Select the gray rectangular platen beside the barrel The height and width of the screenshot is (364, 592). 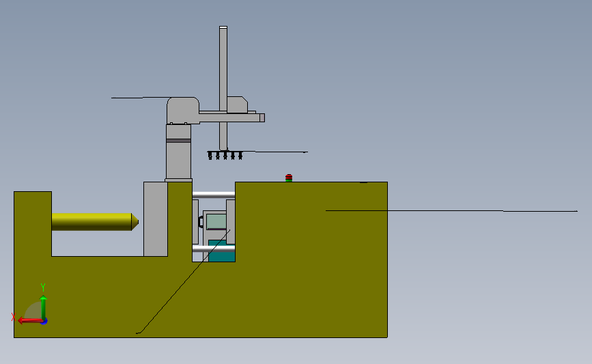pos(156,219)
